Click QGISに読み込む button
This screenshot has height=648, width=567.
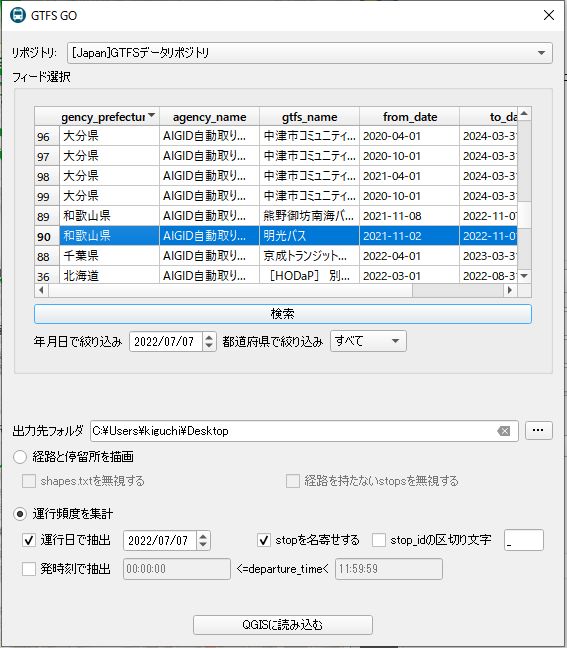(x=283, y=625)
